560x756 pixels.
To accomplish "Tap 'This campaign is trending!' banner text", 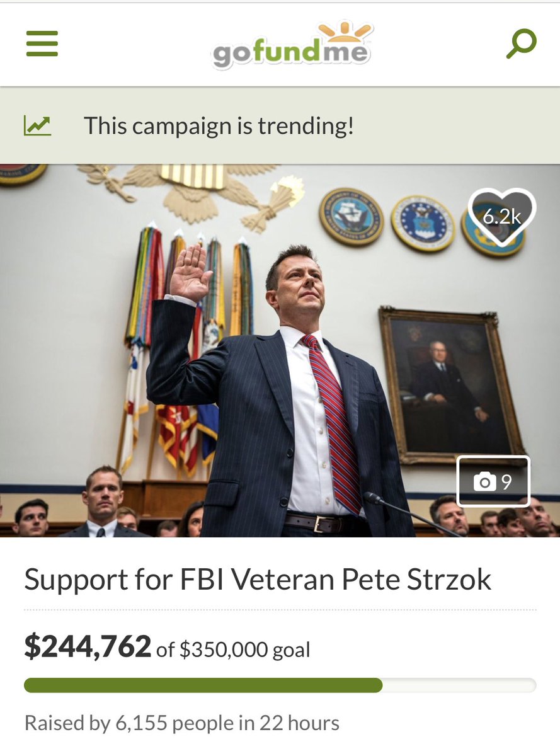I will (x=219, y=125).
